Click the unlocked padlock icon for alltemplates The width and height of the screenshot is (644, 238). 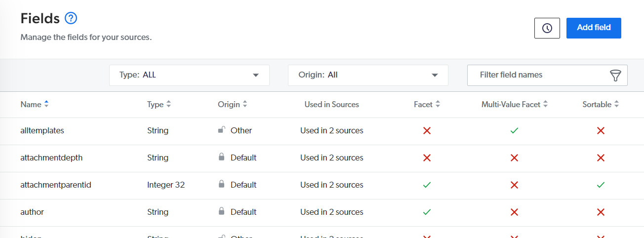click(222, 130)
